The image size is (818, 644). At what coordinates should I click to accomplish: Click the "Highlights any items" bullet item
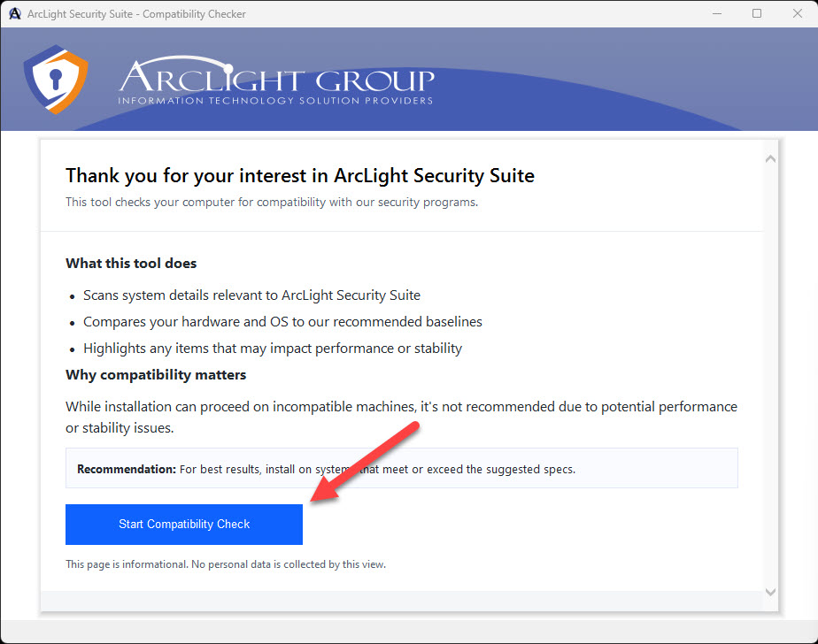[273, 348]
